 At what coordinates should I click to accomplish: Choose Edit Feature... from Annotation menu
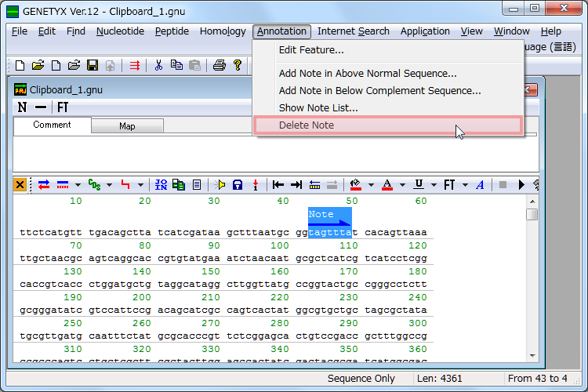click(388, 50)
